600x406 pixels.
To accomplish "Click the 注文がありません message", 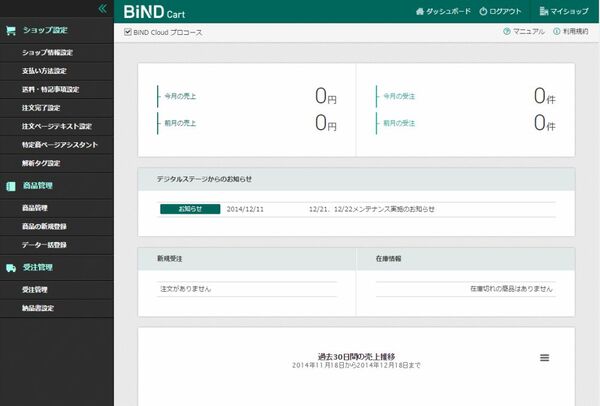I will (x=186, y=289).
